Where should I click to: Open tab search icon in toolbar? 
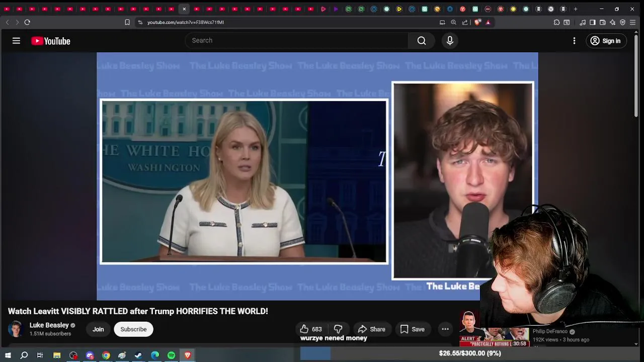(x=567, y=22)
